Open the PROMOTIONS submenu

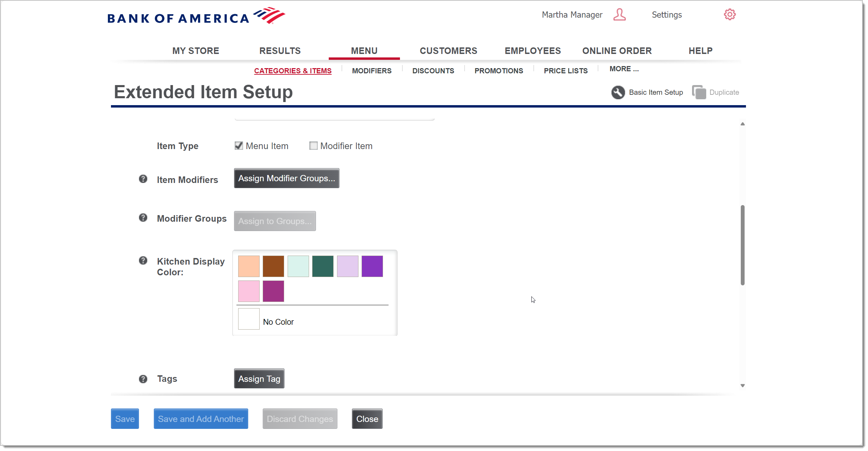pyautogui.click(x=499, y=71)
